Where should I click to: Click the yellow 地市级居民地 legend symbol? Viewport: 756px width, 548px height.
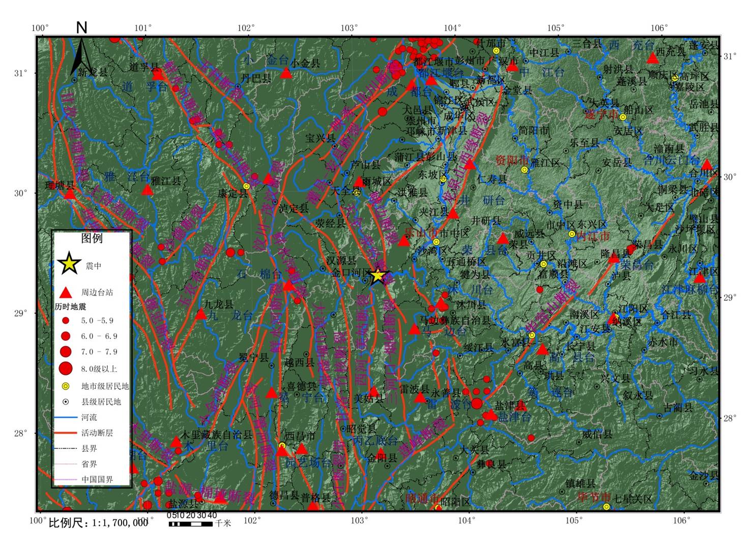pos(66,386)
